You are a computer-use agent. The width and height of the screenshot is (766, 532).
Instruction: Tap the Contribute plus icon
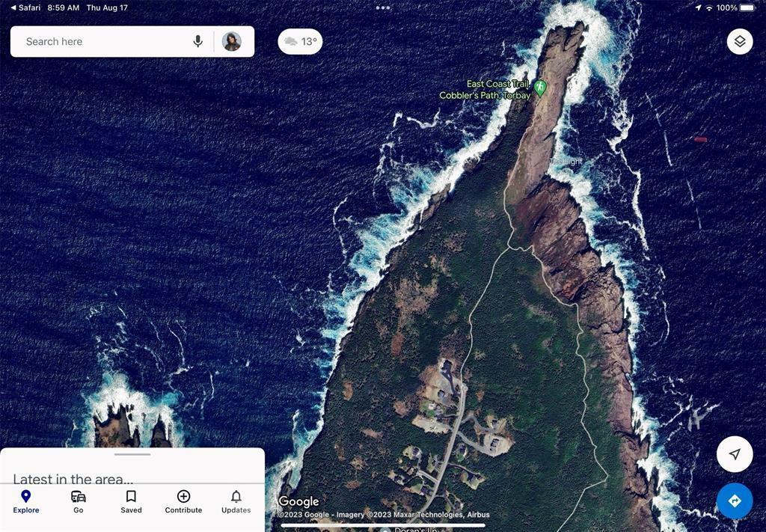coord(183,496)
